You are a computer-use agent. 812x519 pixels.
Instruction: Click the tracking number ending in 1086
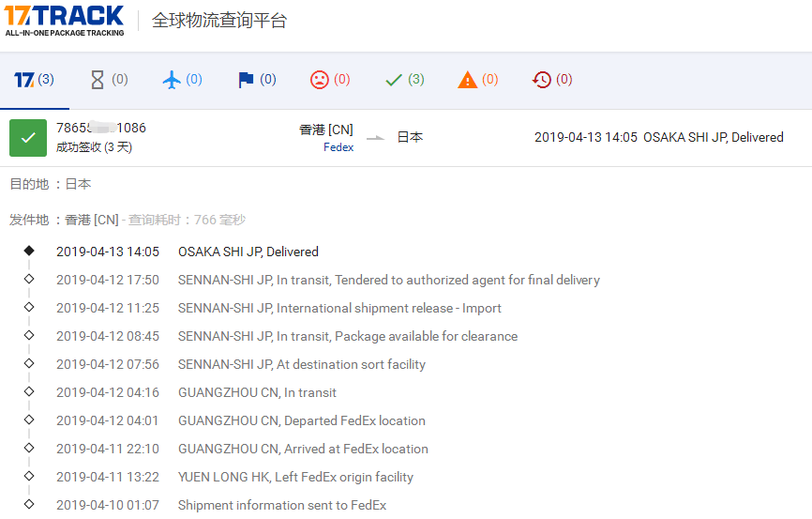(x=101, y=128)
